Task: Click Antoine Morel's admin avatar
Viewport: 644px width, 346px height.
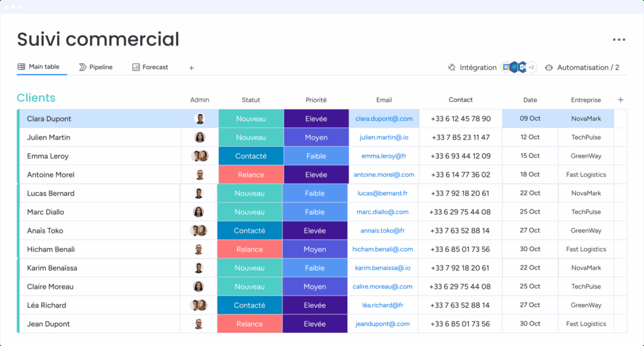Action: pos(200,175)
